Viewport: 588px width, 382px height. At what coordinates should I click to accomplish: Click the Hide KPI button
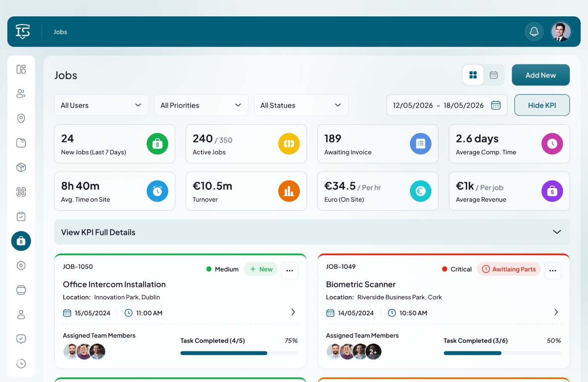coord(542,105)
